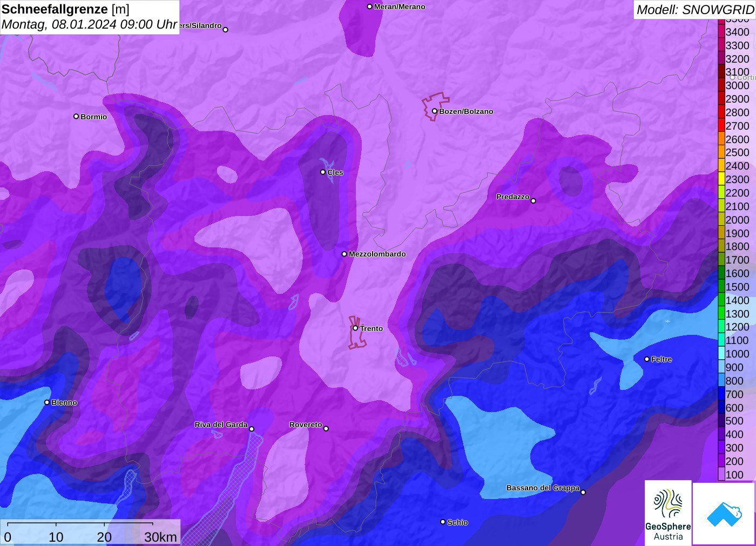Viewport: 756px width, 546px height.
Task: Click the 'Riva del Garda' map label
Action: 221,424
